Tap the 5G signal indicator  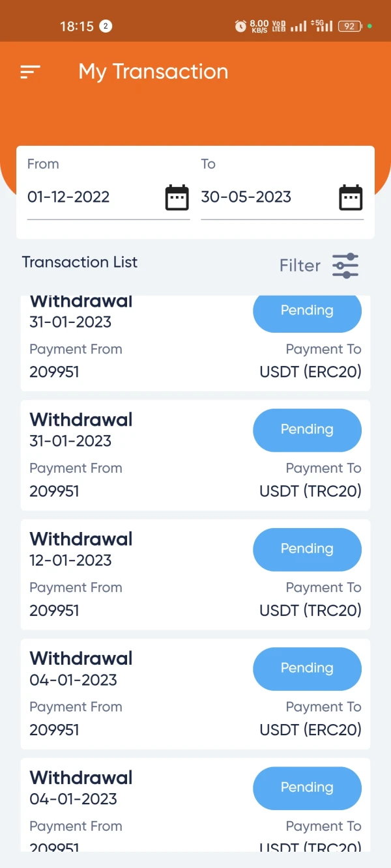tap(322, 26)
